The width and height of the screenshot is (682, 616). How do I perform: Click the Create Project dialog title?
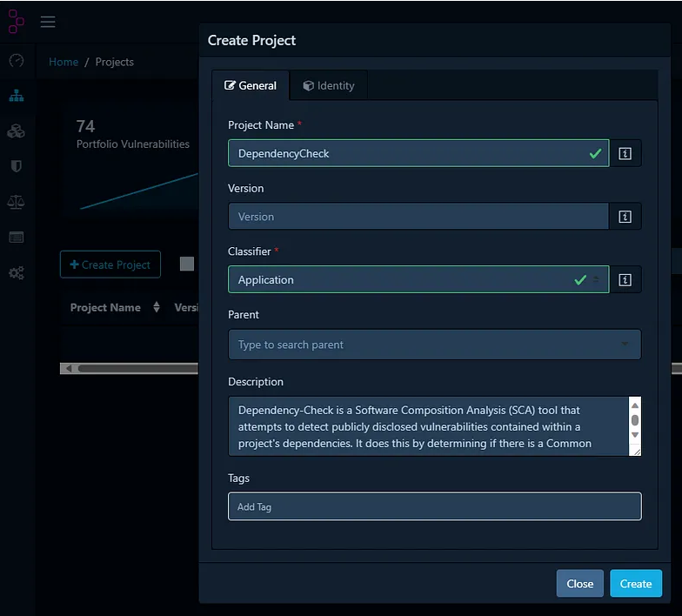(251, 40)
